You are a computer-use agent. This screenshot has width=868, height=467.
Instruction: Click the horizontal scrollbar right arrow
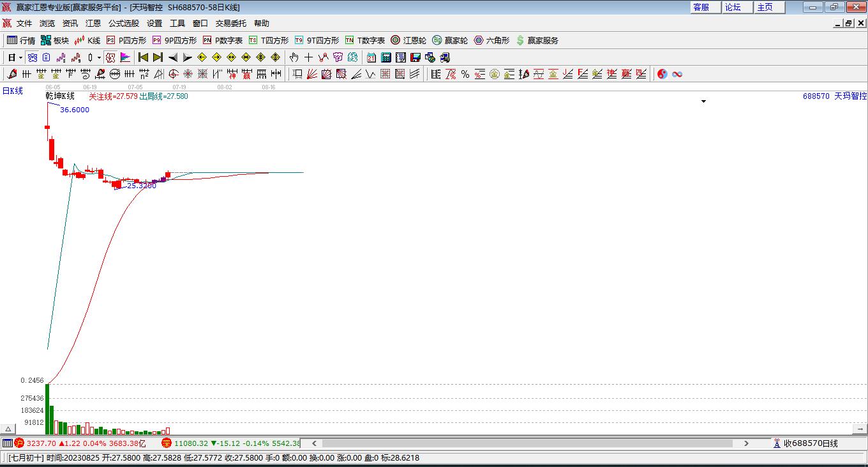746,443
